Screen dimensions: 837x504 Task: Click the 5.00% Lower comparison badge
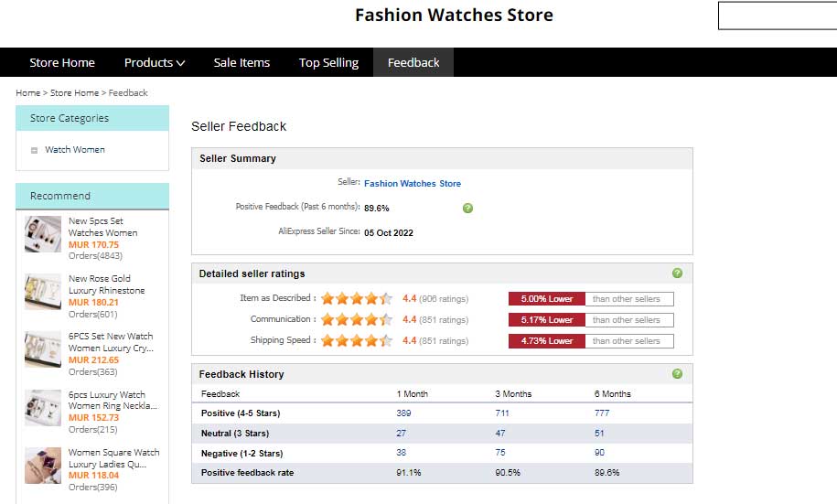point(547,299)
